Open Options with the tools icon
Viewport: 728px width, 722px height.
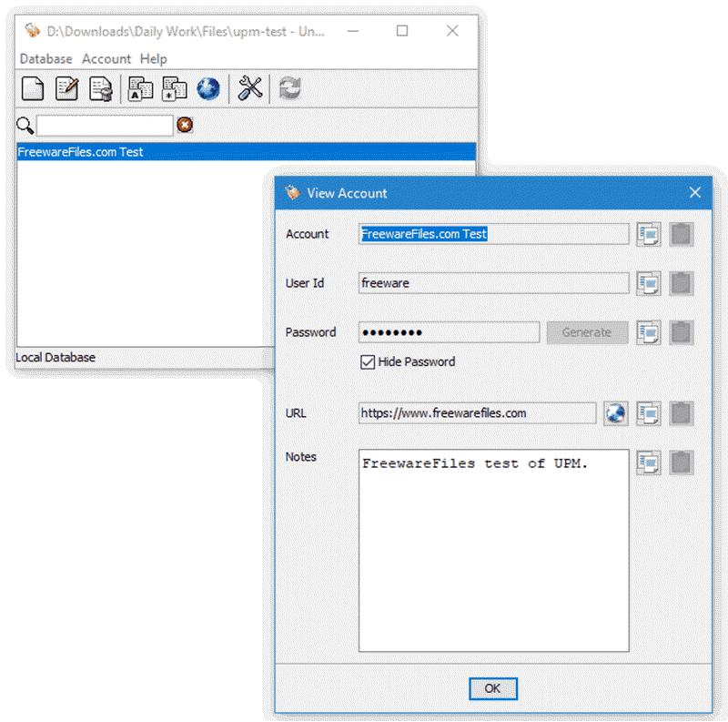[x=249, y=88]
